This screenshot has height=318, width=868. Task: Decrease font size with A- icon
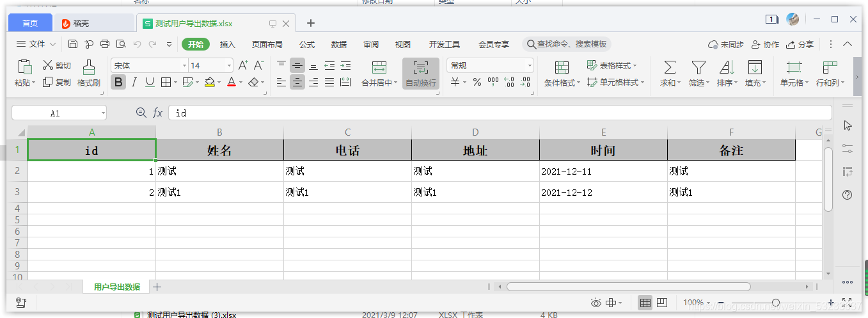pyautogui.click(x=259, y=65)
